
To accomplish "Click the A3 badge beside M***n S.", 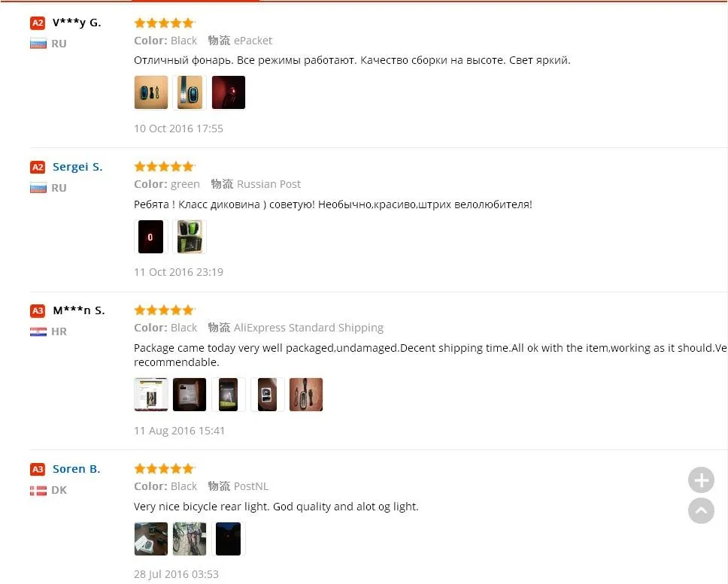I will click(x=38, y=310).
